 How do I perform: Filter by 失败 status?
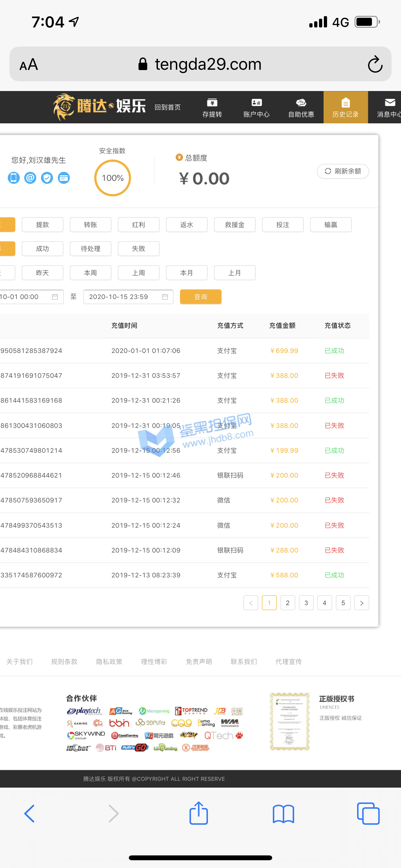point(139,249)
